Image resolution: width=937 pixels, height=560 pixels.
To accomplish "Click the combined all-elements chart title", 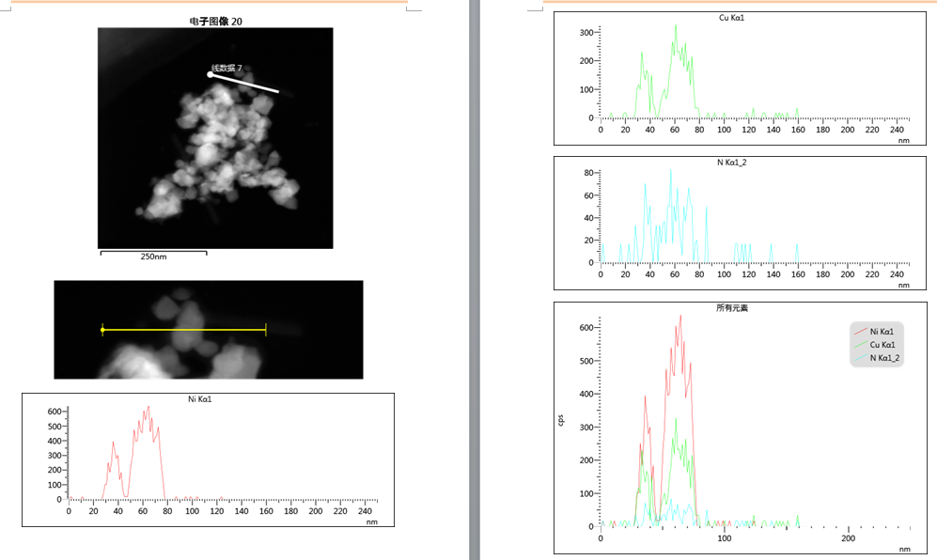I will click(x=732, y=308).
